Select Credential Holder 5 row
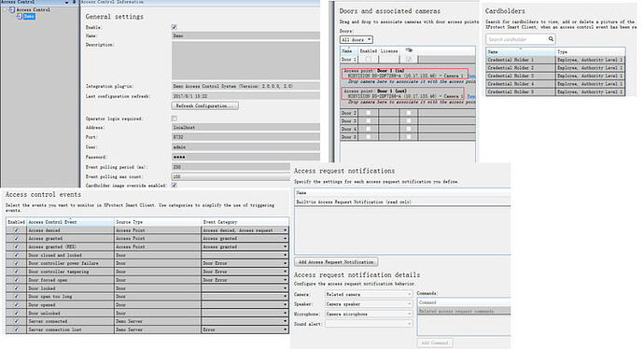The image size is (644, 349). (x=555, y=92)
